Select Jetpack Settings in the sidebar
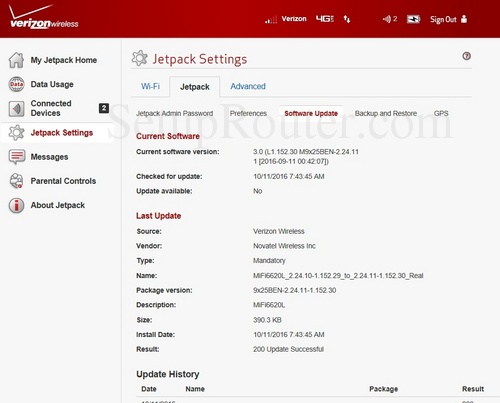Screen dimensions: 500x403 62,133
